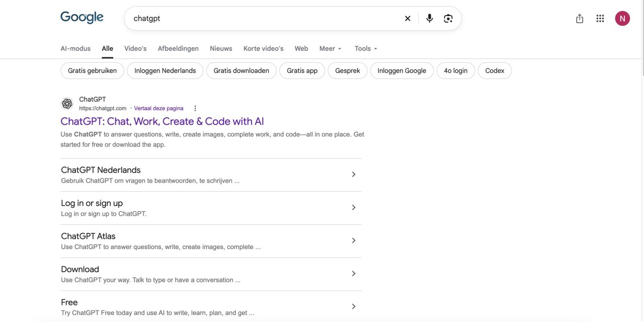Click the ChatGPT favicon in the result
The image size is (644, 322).
coord(67,104)
